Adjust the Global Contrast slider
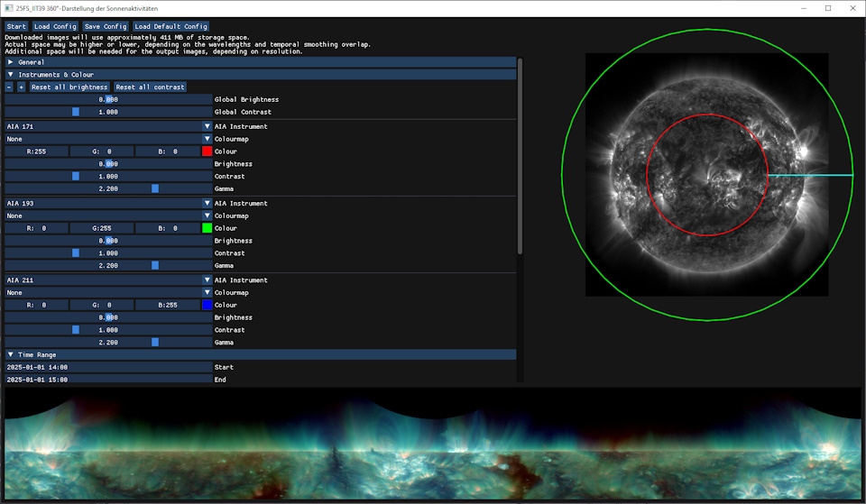This screenshot has width=866, height=504. (x=109, y=112)
